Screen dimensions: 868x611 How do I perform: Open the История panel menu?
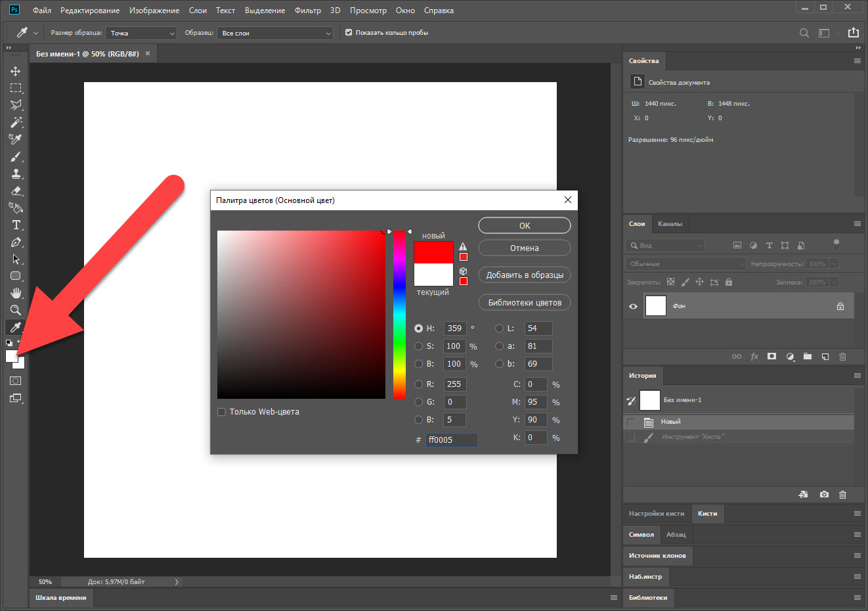click(x=857, y=376)
